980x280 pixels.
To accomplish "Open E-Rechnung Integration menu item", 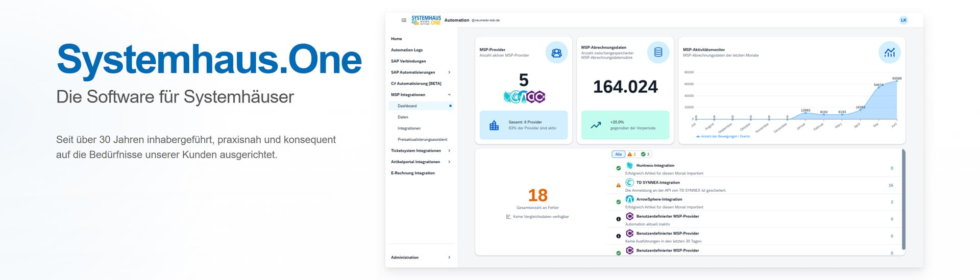I will click(421, 173).
